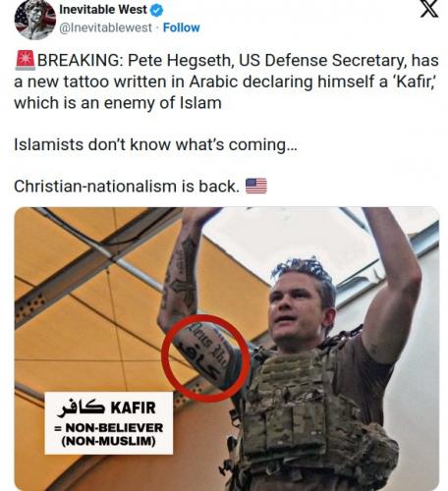Click the NON-BELIEVER caption line
Viewport: 448px width, 491px height.
(x=109, y=428)
